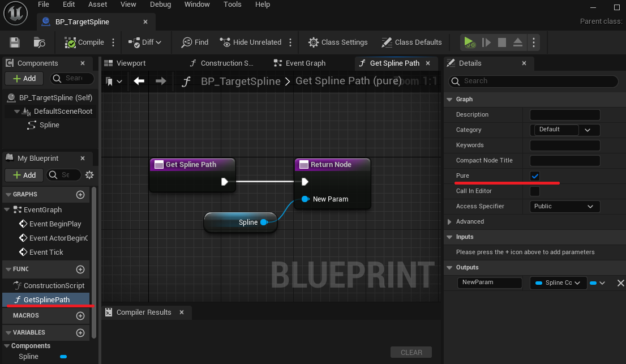This screenshot has height=364, width=626.
Task: Click Add button in My Blueprint panel
Action: coord(24,175)
